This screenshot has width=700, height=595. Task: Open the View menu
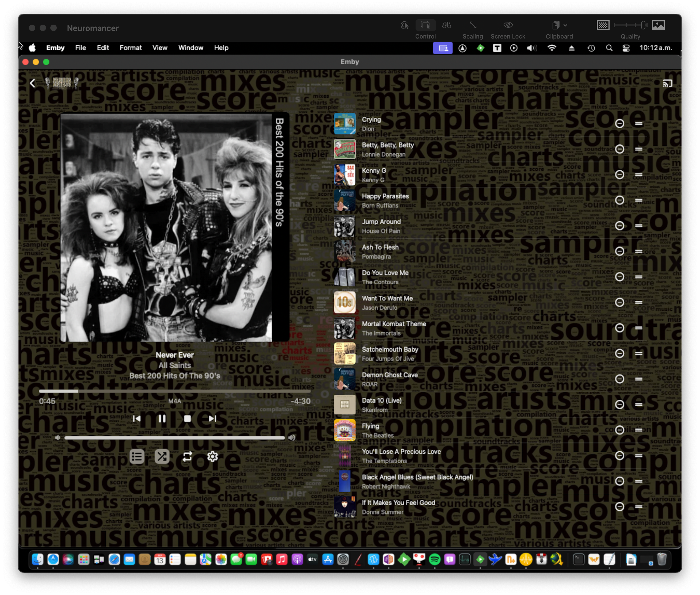pos(159,48)
